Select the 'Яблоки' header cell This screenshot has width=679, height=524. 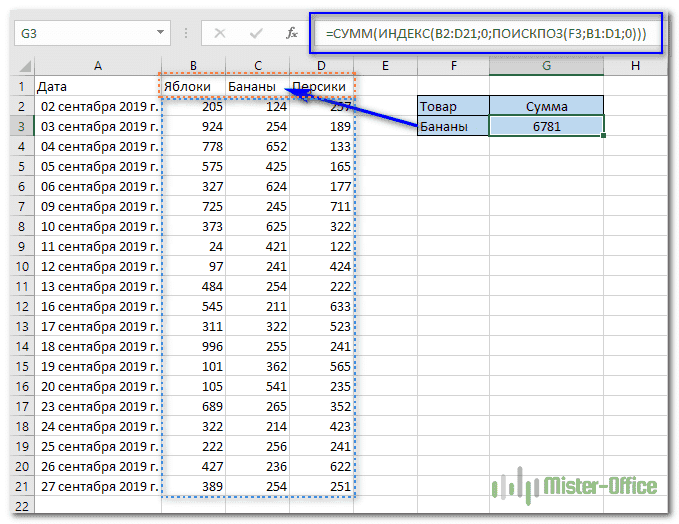coord(193,86)
